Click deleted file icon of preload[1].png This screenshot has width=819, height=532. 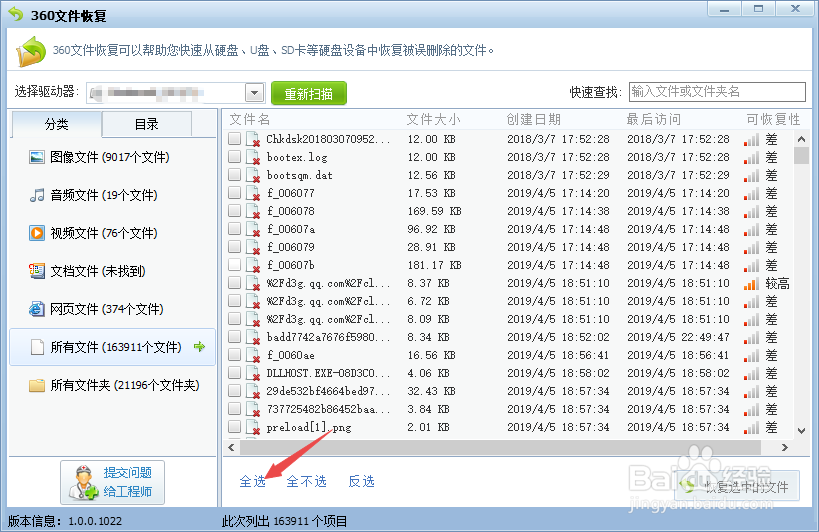pyautogui.click(x=253, y=427)
